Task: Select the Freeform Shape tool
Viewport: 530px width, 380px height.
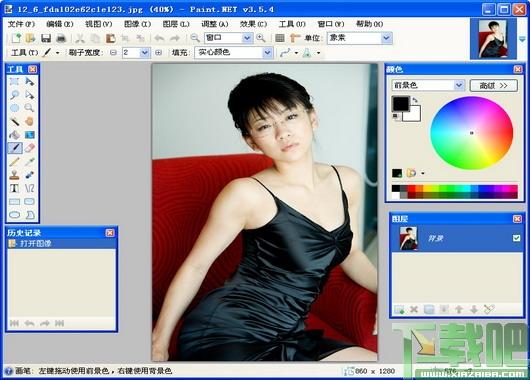Action: click(x=30, y=215)
